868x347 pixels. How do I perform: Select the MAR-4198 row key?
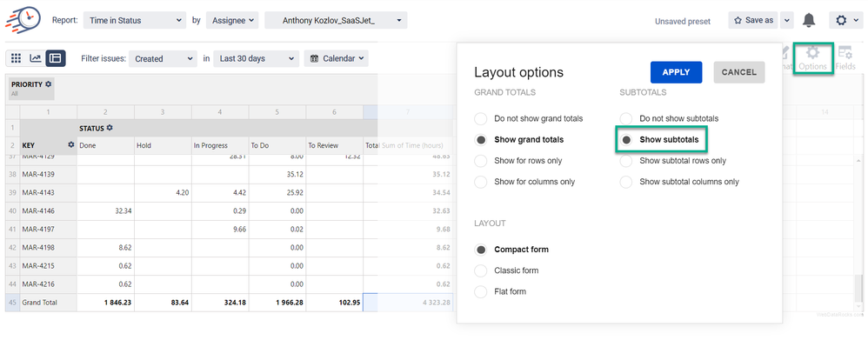click(49, 247)
